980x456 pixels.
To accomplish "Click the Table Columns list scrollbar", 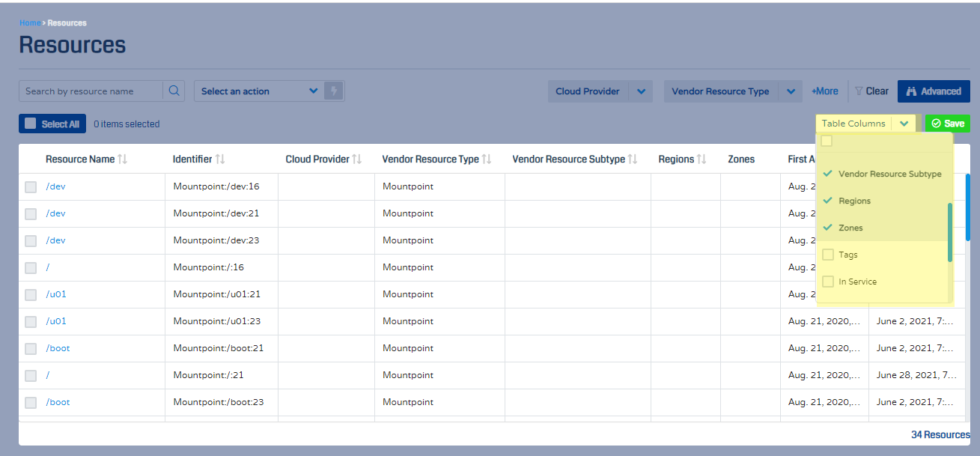I will [950, 232].
